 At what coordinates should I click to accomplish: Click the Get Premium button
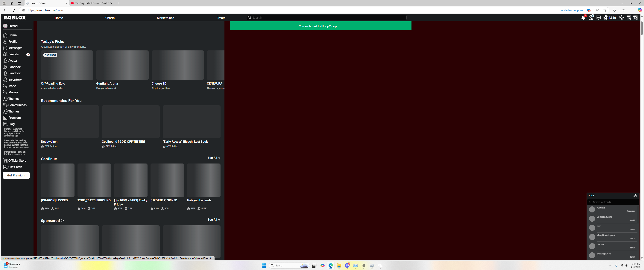pyautogui.click(x=16, y=175)
